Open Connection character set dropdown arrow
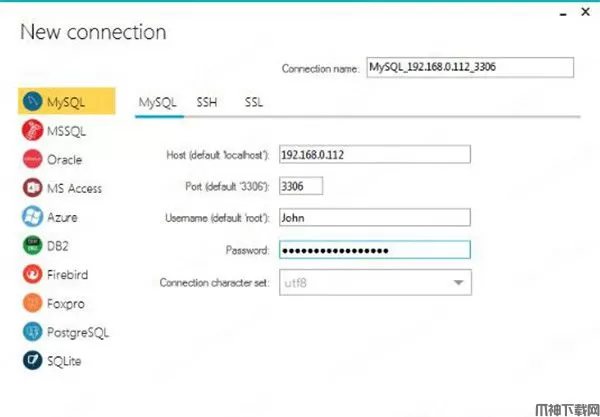Image resolution: width=600 pixels, height=417 pixels. point(458,283)
